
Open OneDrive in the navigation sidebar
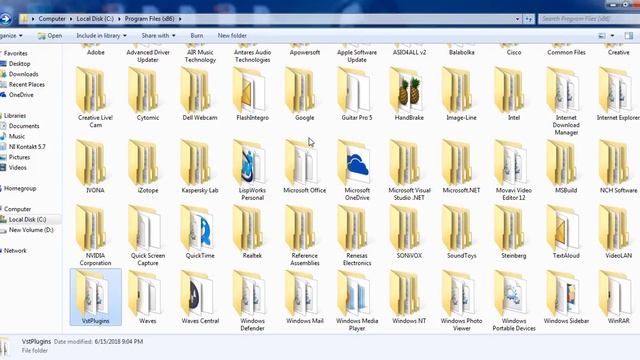(x=21, y=95)
